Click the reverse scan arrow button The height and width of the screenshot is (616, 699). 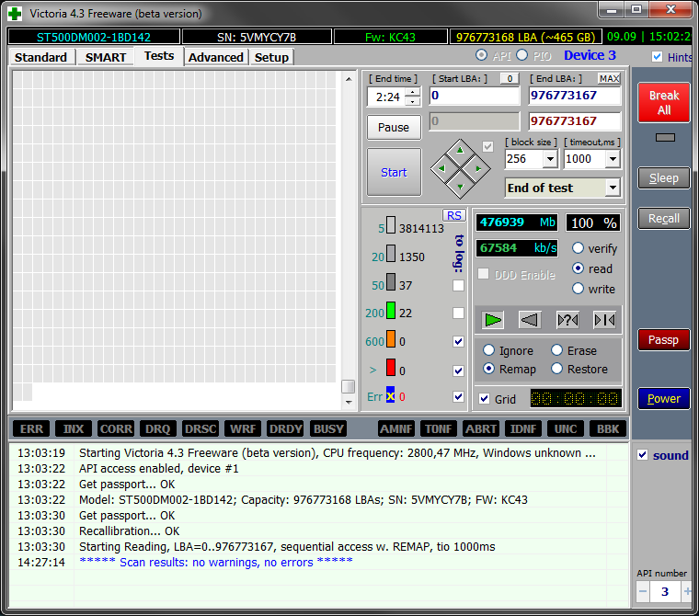point(530,320)
